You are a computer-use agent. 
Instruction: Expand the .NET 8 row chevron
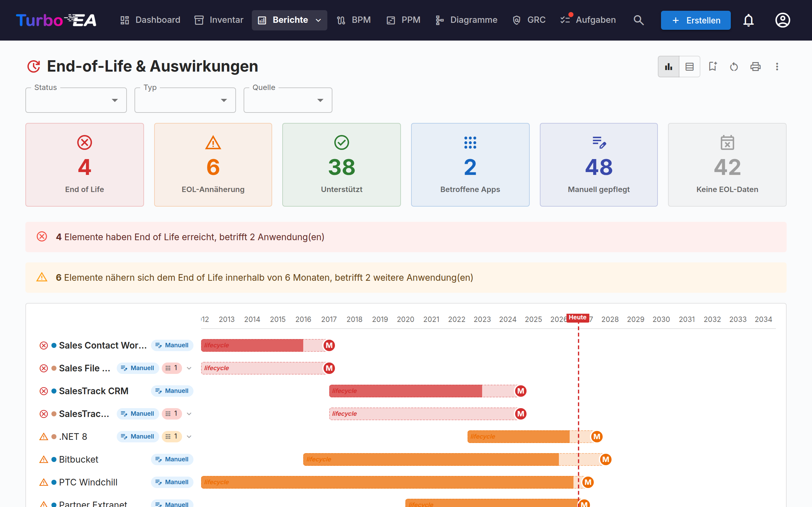click(x=189, y=436)
